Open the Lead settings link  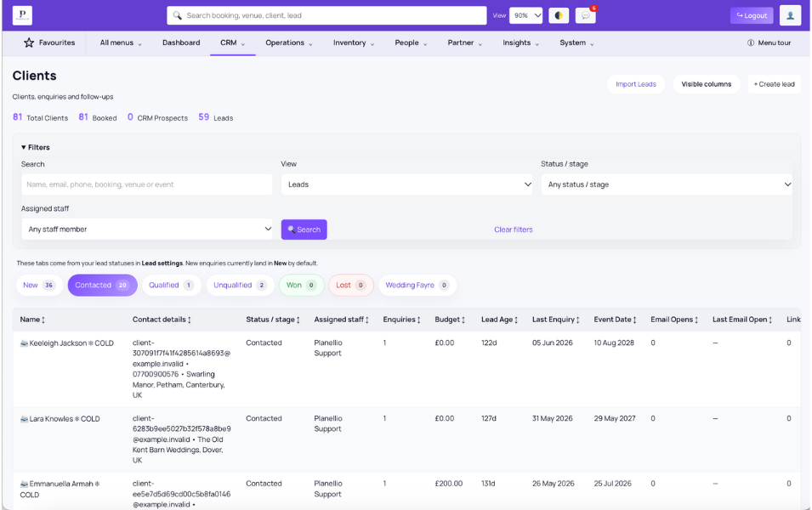[162, 263]
